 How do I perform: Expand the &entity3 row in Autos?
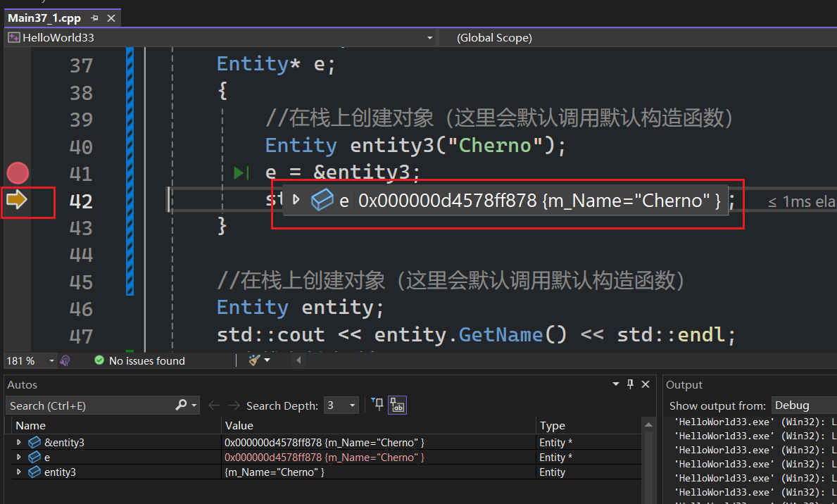[x=19, y=443]
